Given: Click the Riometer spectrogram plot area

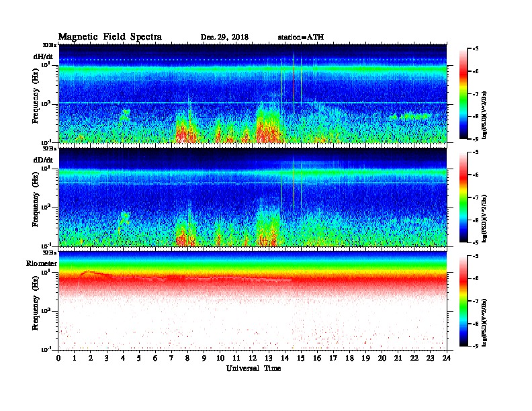Looking at the screenshot, I should coord(253,301).
